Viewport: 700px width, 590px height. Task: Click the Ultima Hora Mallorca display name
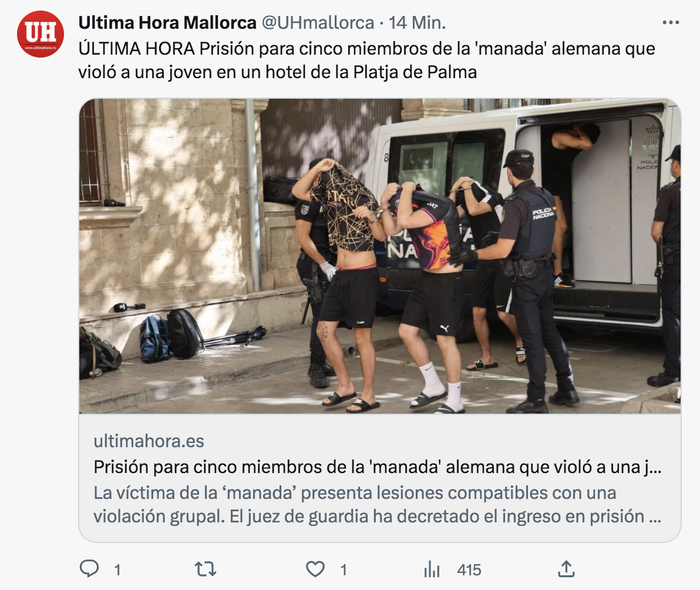(x=167, y=22)
